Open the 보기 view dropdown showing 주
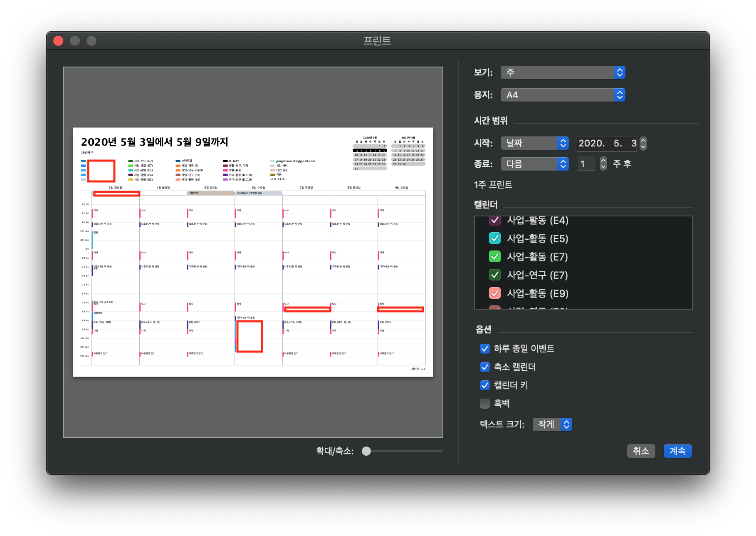This screenshot has height=536, width=756. 563,72
